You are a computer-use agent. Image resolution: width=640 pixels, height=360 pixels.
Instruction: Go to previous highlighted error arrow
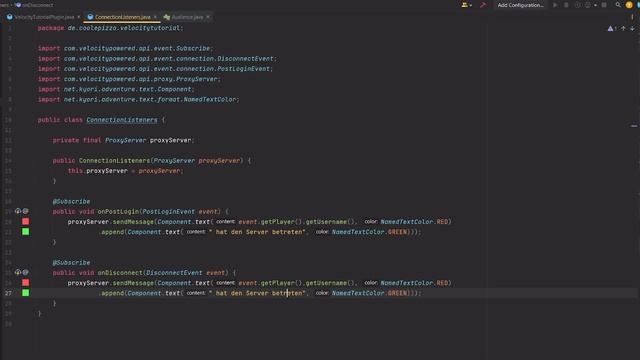click(623, 29)
